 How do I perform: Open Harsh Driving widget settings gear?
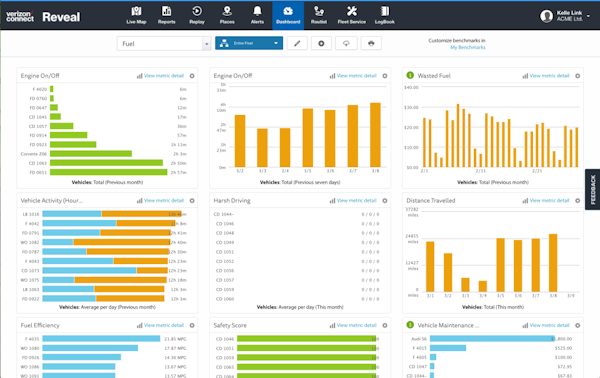(385, 200)
